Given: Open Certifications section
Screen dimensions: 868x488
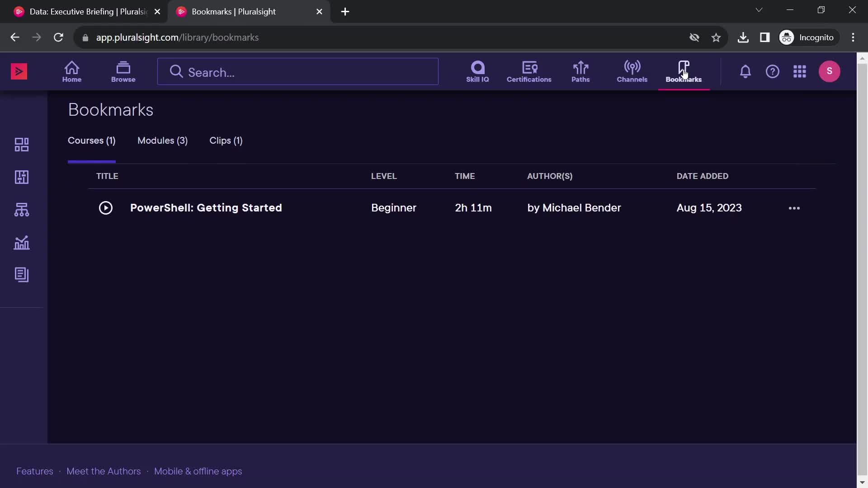Looking at the screenshot, I should (x=529, y=71).
